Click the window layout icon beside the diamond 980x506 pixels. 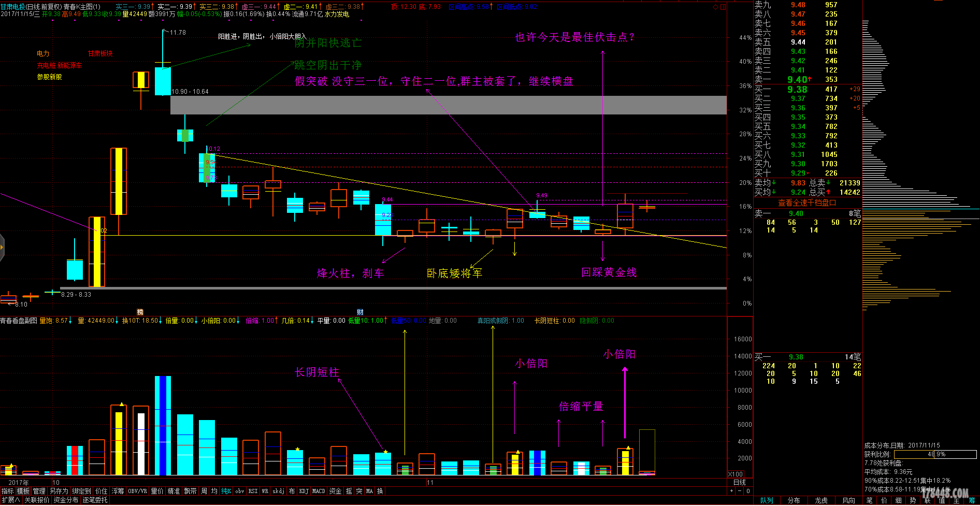[x=723, y=7]
